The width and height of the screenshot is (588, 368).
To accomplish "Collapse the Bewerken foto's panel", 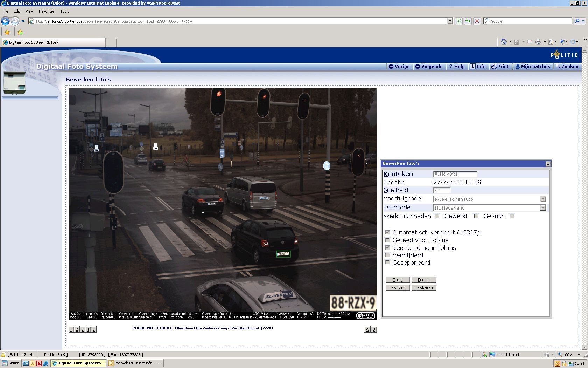I will pyautogui.click(x=548, y=164).
